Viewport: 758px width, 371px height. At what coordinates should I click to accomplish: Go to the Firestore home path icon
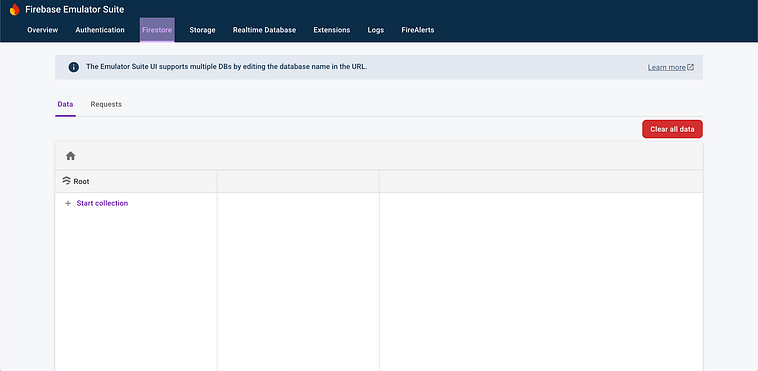pyautogui.click(x=71, y=156)
